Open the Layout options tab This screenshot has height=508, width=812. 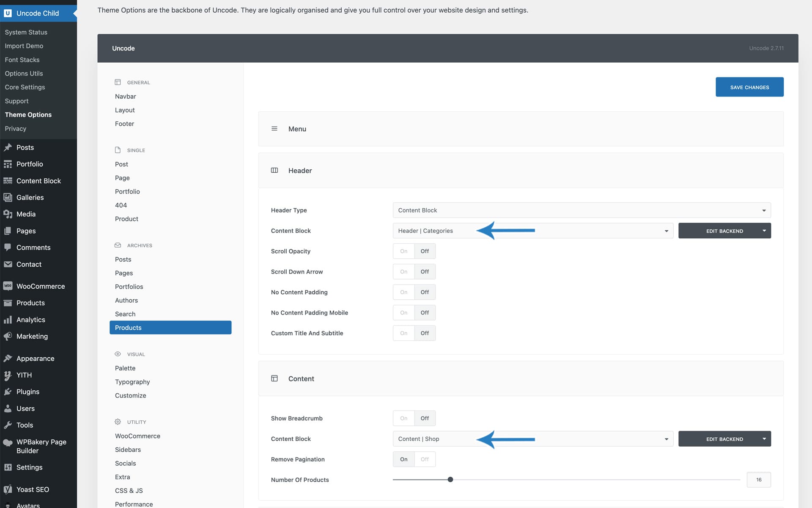125,110
